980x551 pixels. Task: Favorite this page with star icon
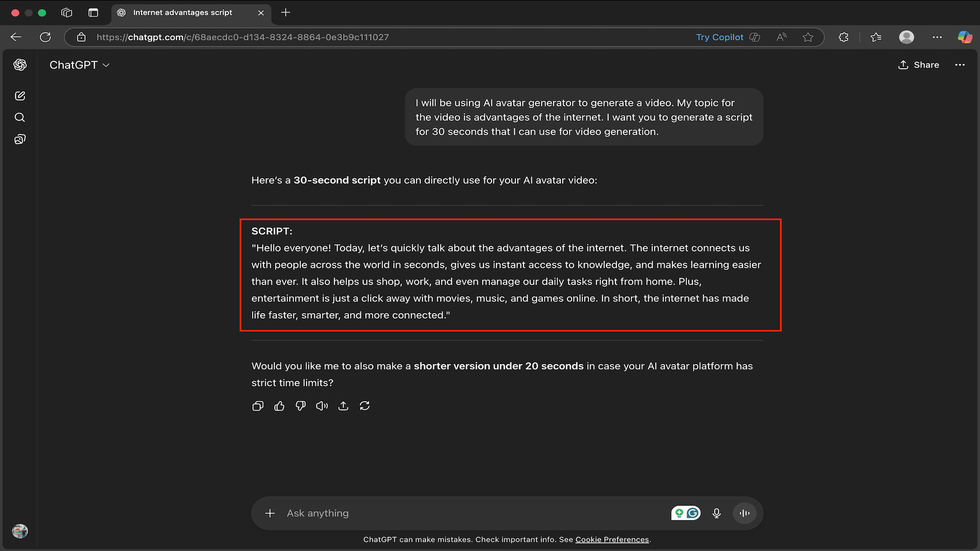point(808,37)
